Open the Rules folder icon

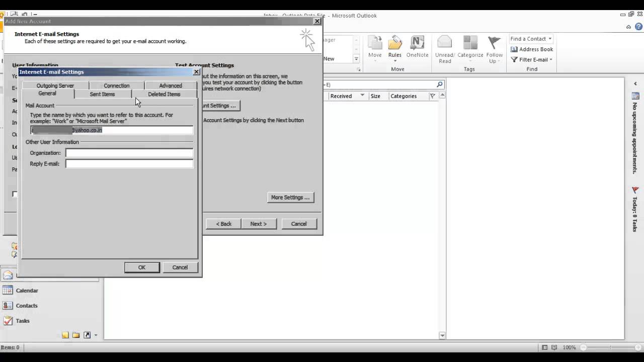click(x=395, y=43)
